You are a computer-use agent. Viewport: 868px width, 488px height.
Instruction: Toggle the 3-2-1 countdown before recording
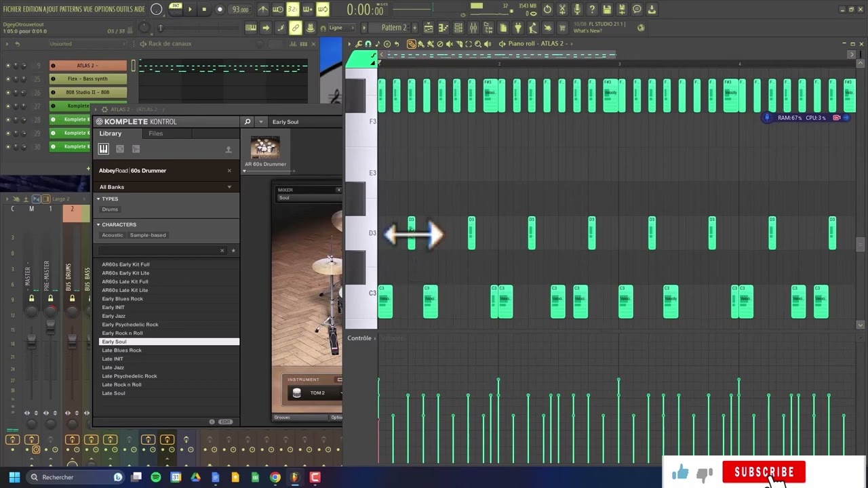point(292,9)
